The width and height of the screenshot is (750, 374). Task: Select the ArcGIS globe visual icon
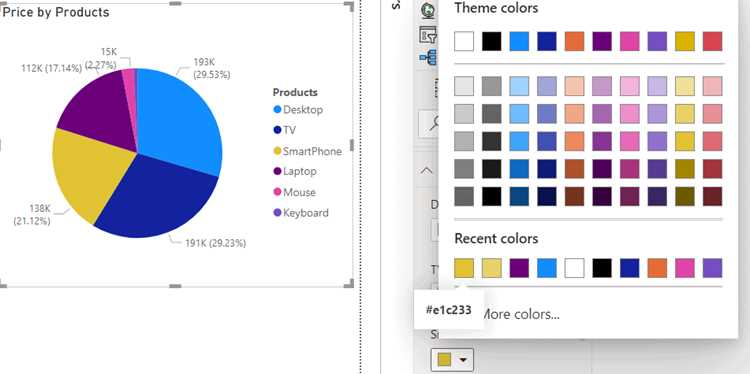point(429,11)
